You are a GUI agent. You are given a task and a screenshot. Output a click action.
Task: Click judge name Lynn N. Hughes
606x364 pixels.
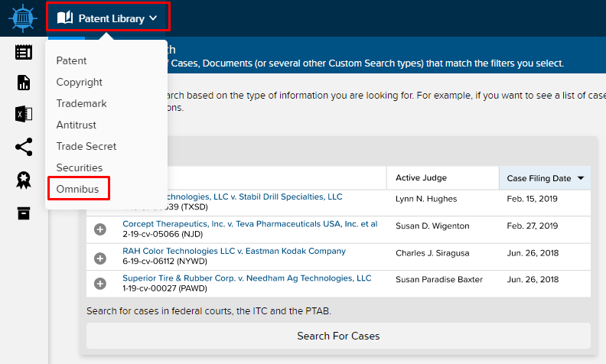click(426, 199)
